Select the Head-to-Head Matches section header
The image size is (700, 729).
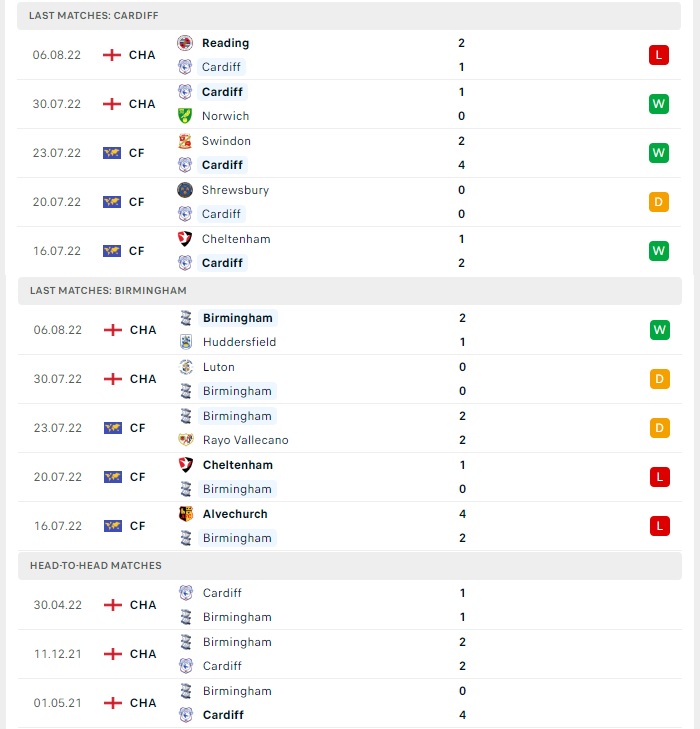pyautogui.click(x=350, y=566)
